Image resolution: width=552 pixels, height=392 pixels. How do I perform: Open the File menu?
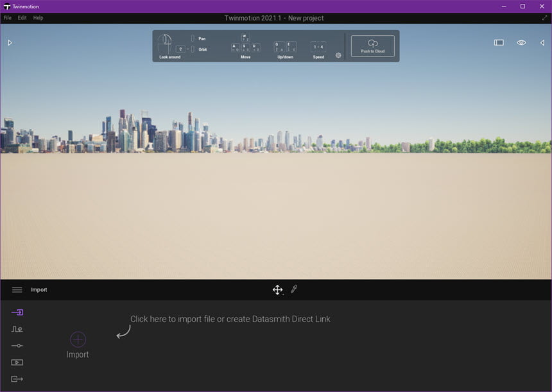click(8, 17)
